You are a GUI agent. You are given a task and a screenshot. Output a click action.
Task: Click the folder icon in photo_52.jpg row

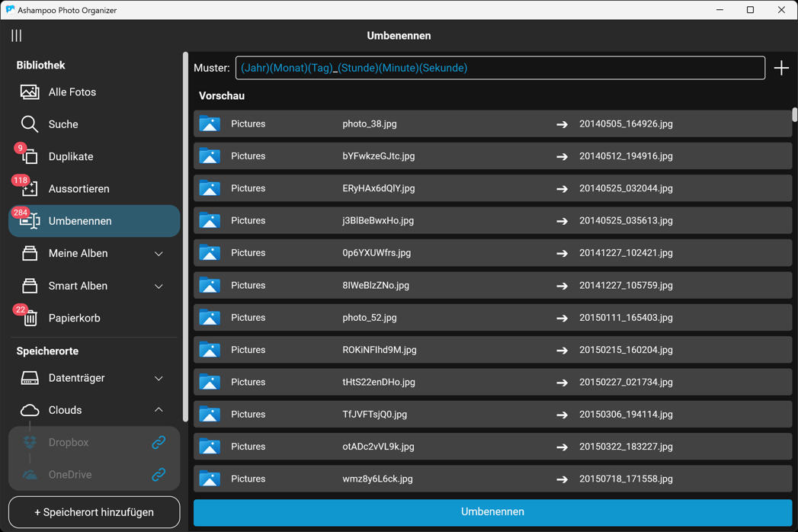[x=209, y=317]
